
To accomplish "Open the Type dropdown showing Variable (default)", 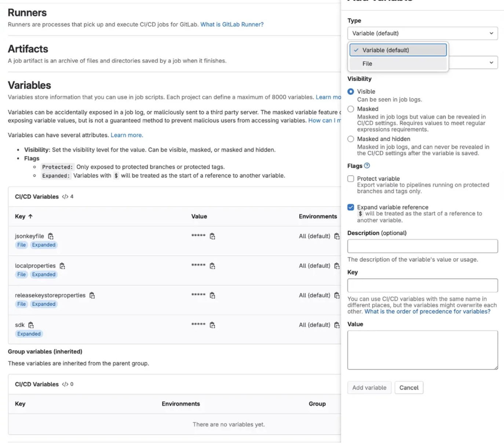I will [x=423, y=33].
